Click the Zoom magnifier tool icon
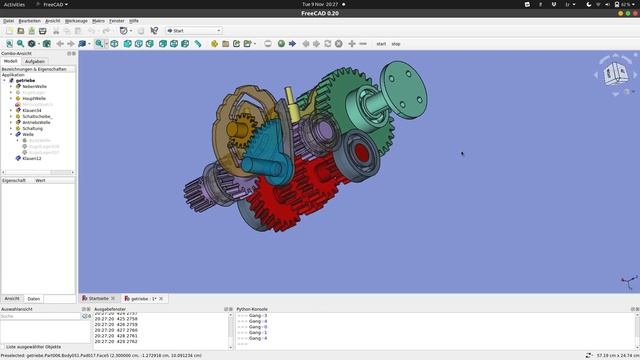This screenshot has width=640, height=360. coord(99,44)
